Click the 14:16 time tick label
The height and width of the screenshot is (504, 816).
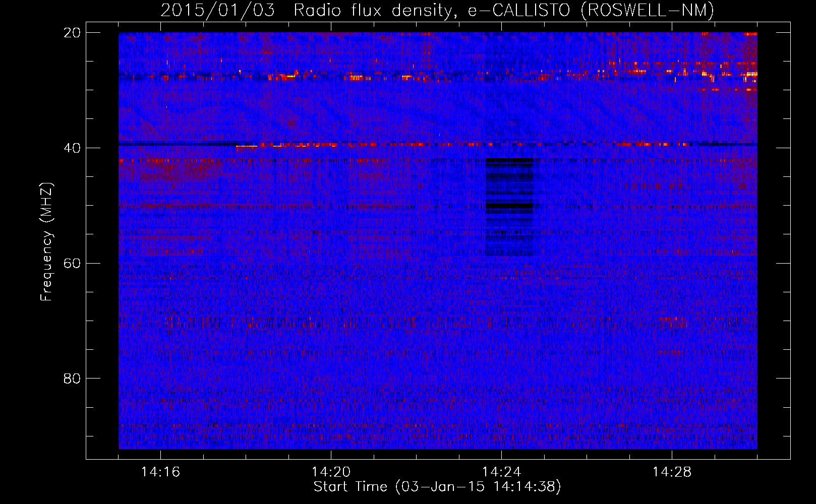(x=160, y=472)
